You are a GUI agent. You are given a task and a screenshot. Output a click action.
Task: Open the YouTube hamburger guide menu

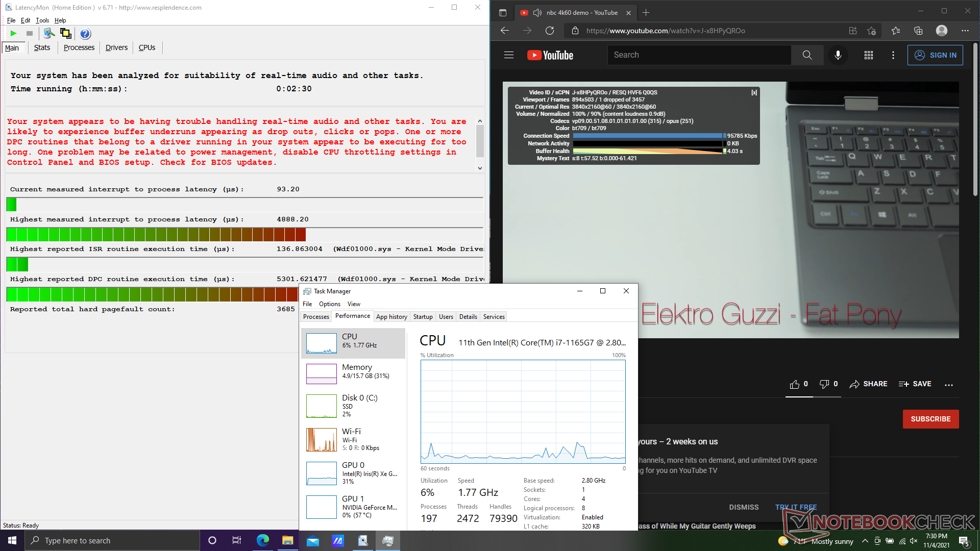pyautogui.click(x=509, y=55)
